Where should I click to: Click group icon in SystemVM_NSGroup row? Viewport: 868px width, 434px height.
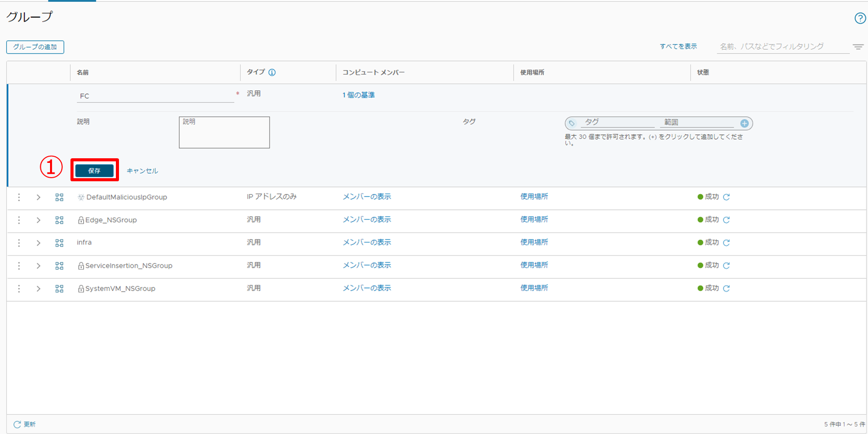(x=59, y=289)
